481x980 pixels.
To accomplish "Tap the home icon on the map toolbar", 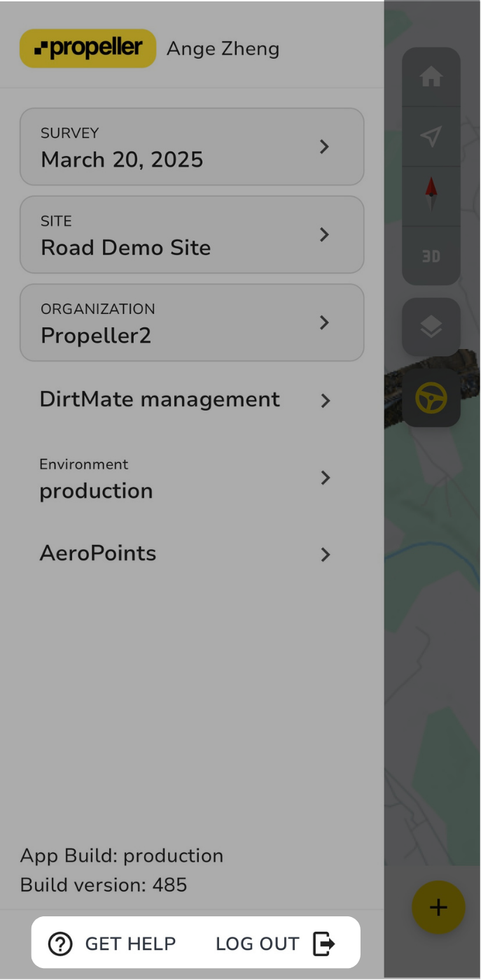I will 431,77.
